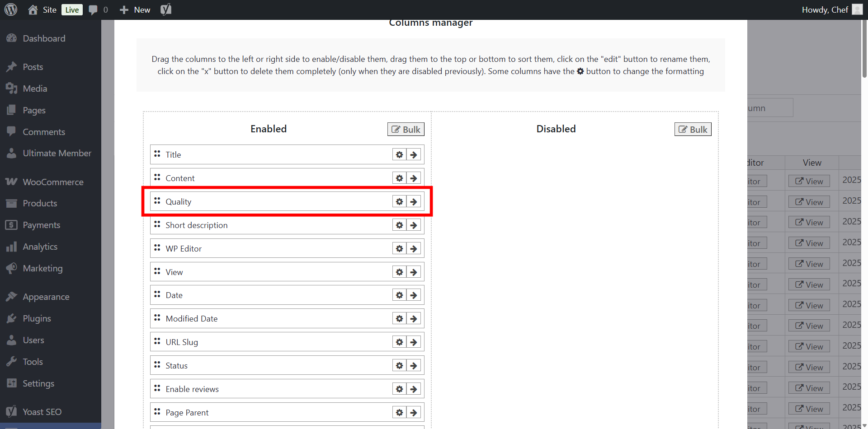Open gear settings for Date column

[x=399, y=295]
